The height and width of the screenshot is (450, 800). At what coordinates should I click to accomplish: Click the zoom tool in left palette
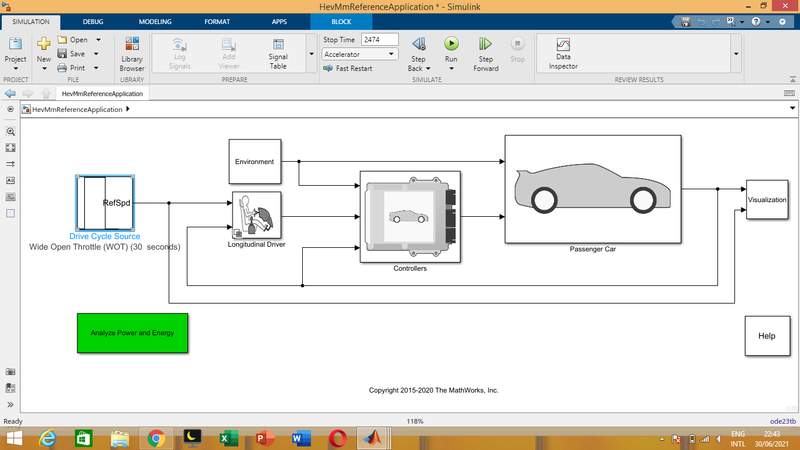[10, 131]
